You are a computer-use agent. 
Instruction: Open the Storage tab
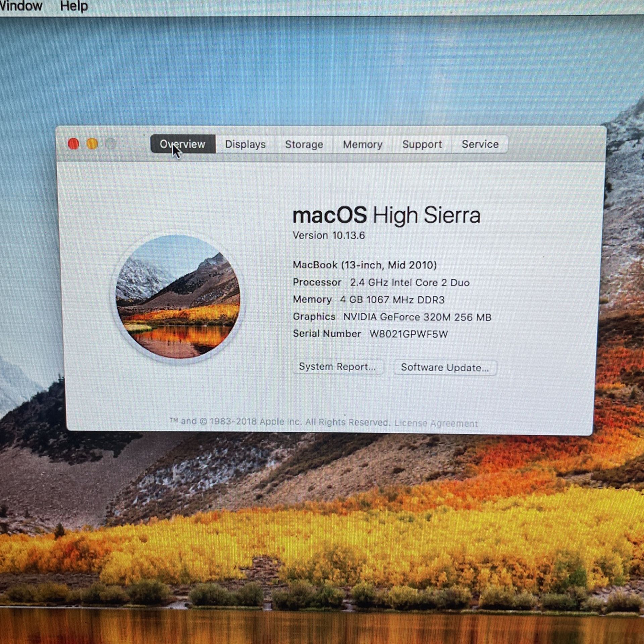[304, 145]
